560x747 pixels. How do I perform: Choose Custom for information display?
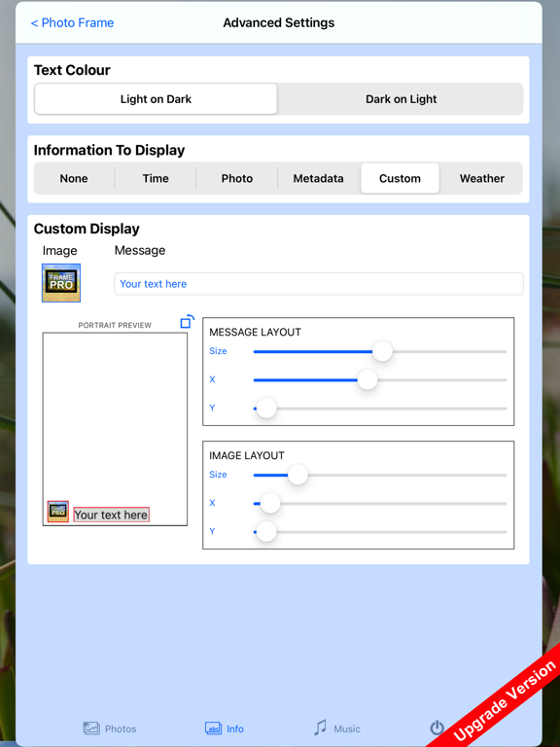point(400,178)
